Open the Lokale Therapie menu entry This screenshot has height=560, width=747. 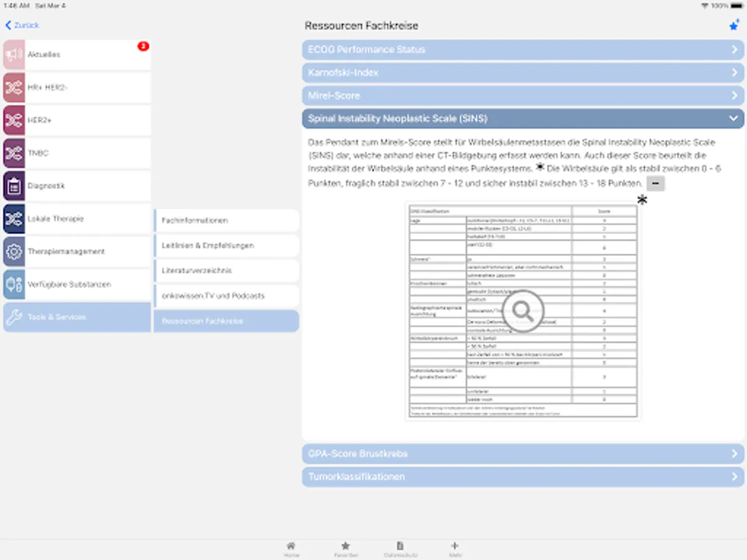(77, 218)
